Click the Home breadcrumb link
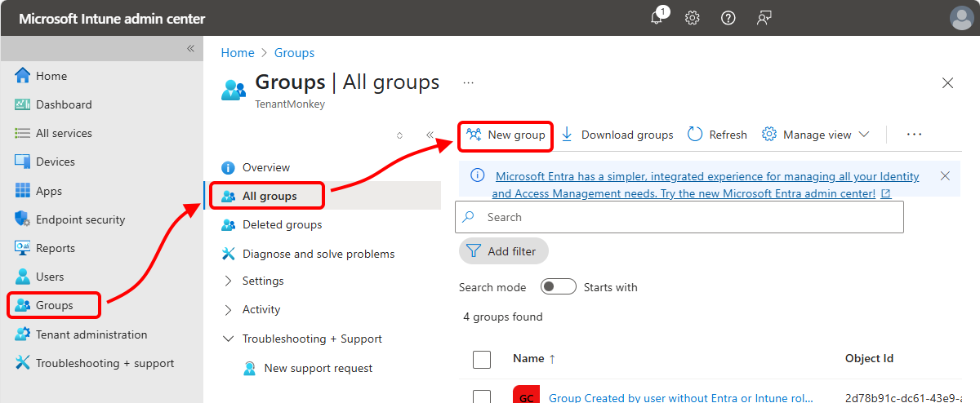980x403 pixels. (x=238, y=52)
